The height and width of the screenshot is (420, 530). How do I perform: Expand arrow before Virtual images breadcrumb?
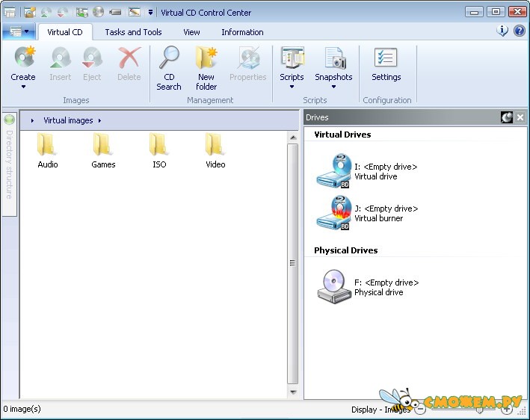(32, 120)
